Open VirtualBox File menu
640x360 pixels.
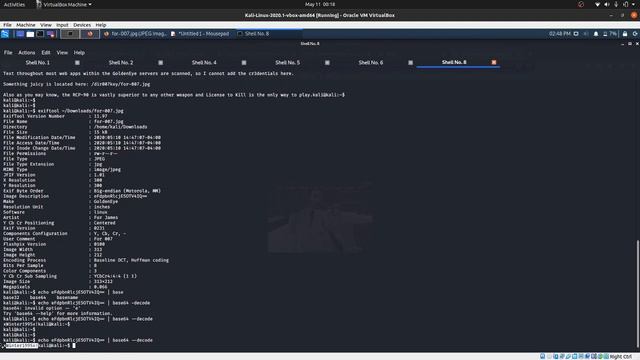7,25
